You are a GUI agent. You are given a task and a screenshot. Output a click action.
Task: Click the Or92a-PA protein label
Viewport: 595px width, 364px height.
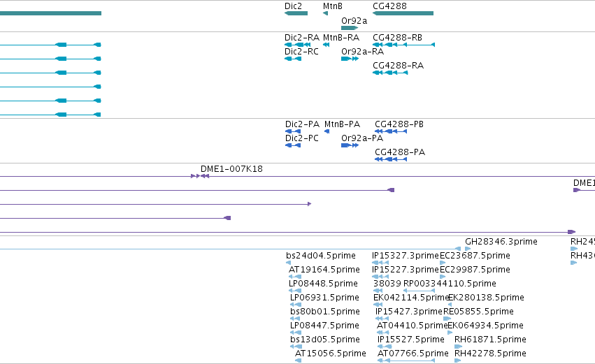pyautogui.click(x=362, y=138)
